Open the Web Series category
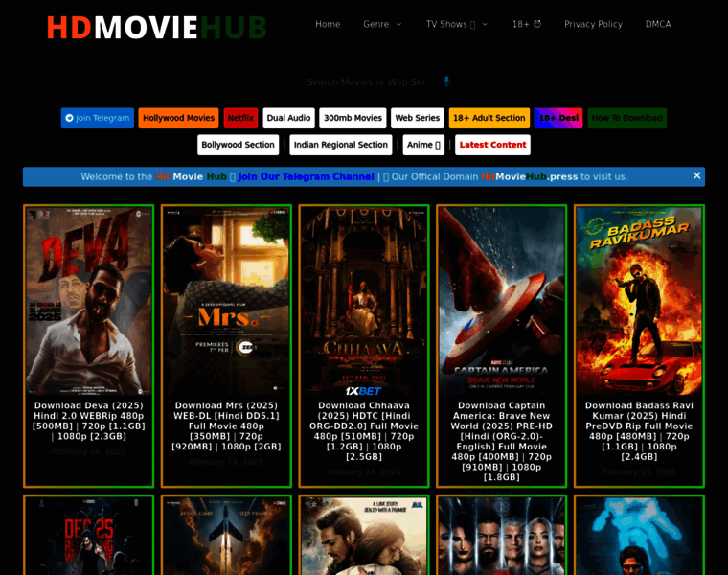 tap(418, 118)
